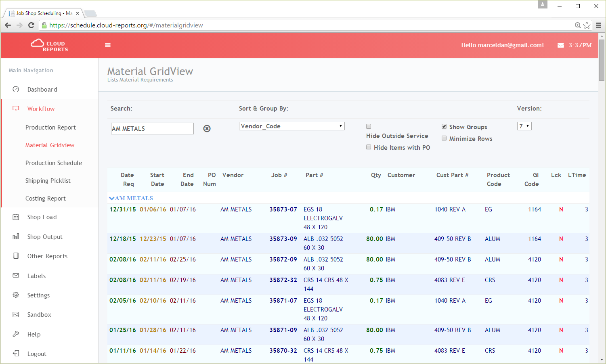Enable Hide Items with PO checkbox
Viewport: 606px width, 364px height.
click(x=369, y=147)
